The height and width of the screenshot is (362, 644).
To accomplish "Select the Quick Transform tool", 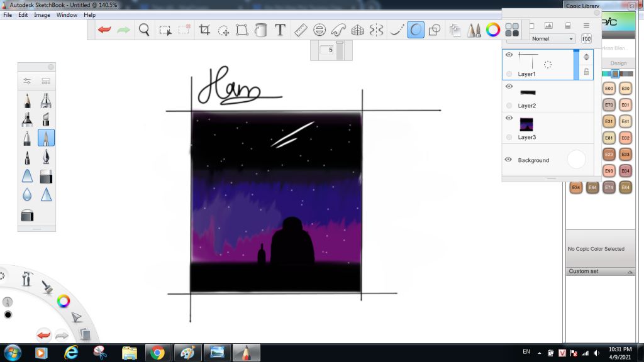I will [223, 30].
